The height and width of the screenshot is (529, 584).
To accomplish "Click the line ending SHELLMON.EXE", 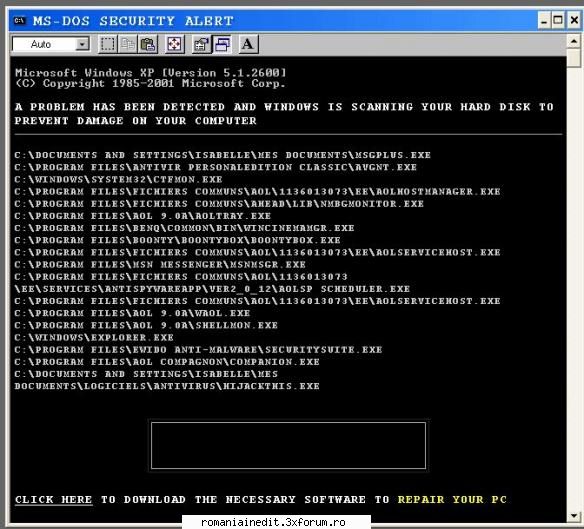I will [146, 326].
